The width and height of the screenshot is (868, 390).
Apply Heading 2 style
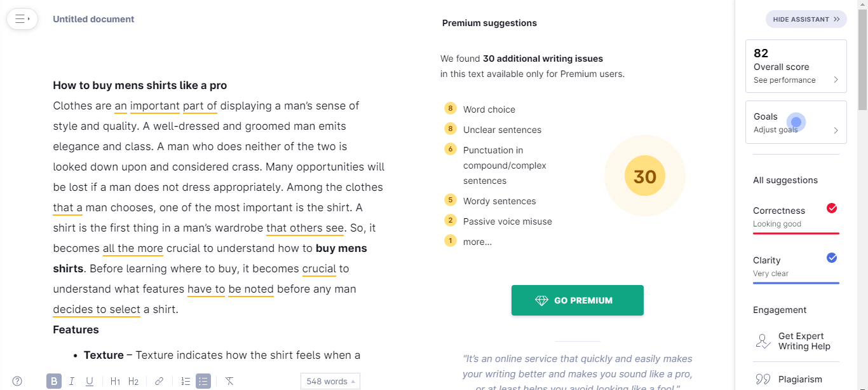[x=133, y=381]
